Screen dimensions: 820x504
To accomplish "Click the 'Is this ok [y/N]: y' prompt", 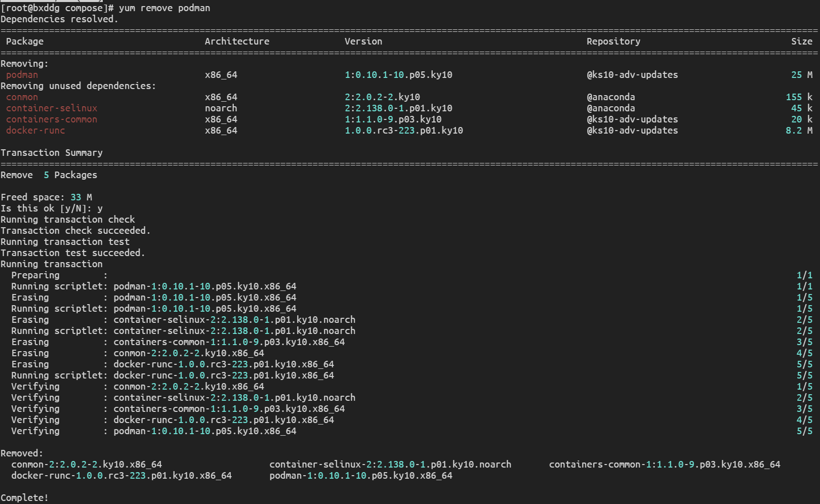I will click(x=52, y=208).
